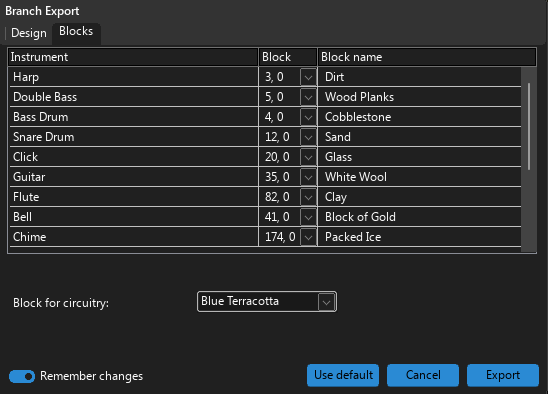The image size is (548, 394).
Task: Select the Bass Drum instrument cell
Action: [134, 117]
